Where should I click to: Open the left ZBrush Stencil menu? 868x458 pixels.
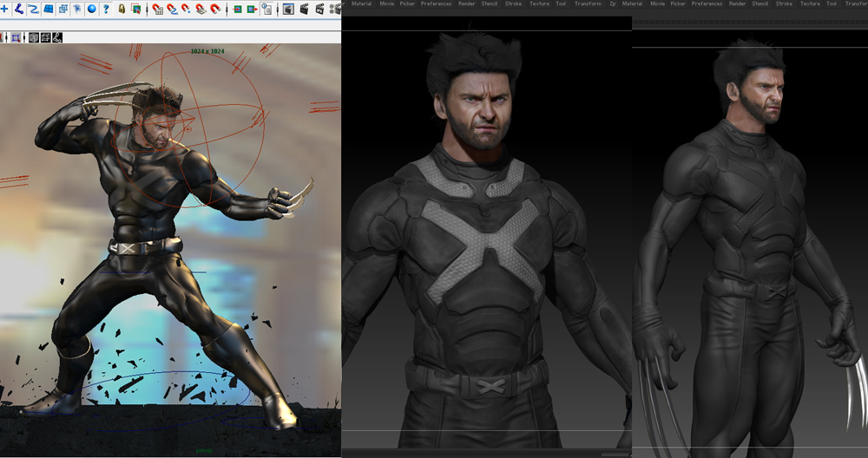[490, 3]
